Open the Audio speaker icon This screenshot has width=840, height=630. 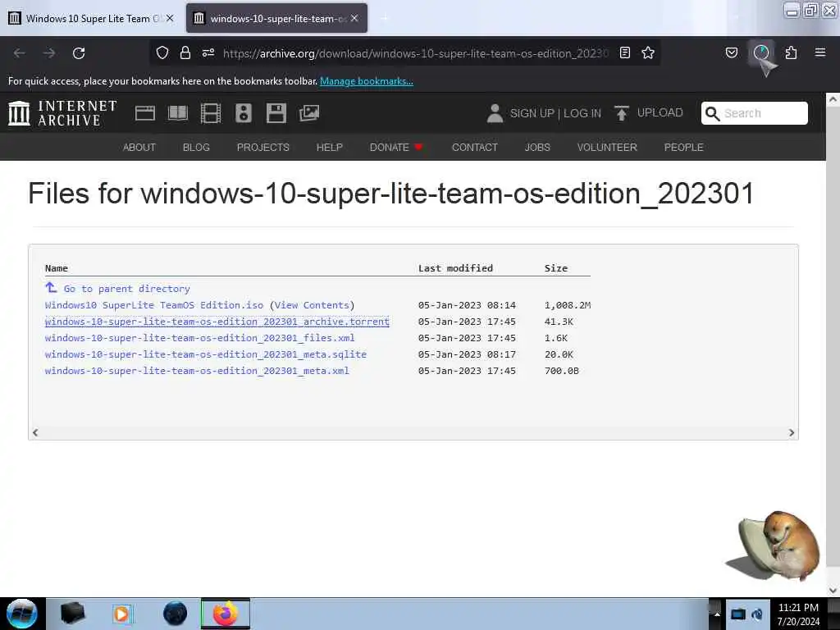click(x=243, y=113)
